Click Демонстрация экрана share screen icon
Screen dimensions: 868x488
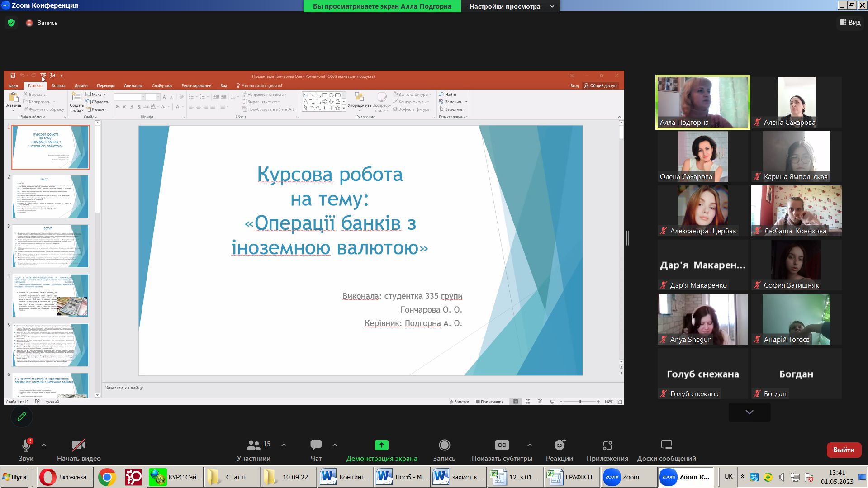pyautogui.click(x=382, y=445)
